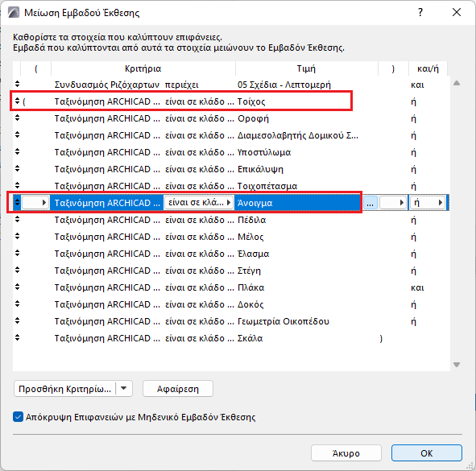The image size is (476, 471).
Task: Select the Σκάλα value cell
Action: click(250, 338)
